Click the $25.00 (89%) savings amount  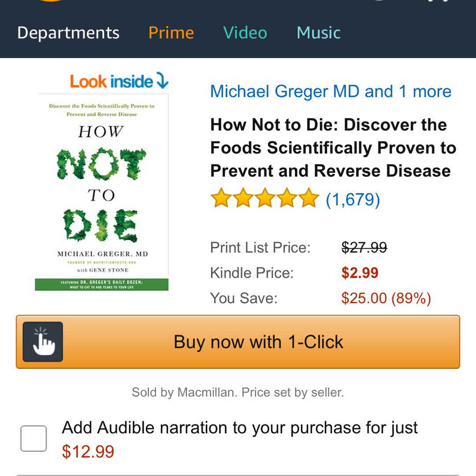click(x=386, y=298)
